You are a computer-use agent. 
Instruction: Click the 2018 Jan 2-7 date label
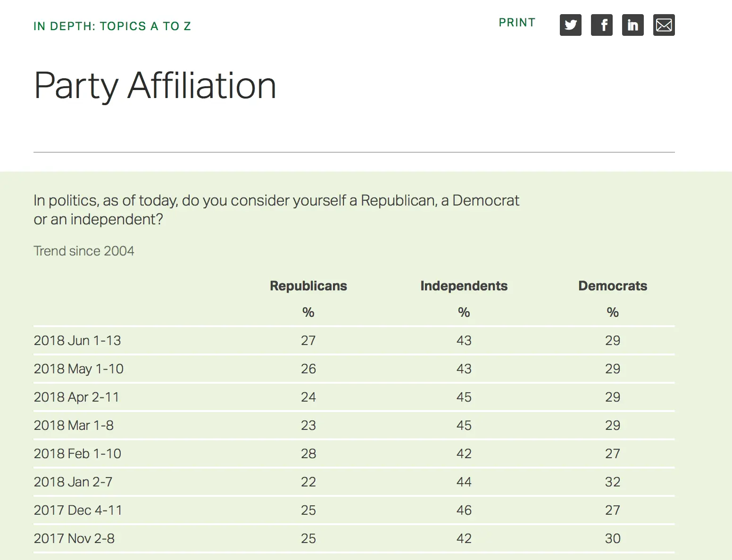click(73, 482)
